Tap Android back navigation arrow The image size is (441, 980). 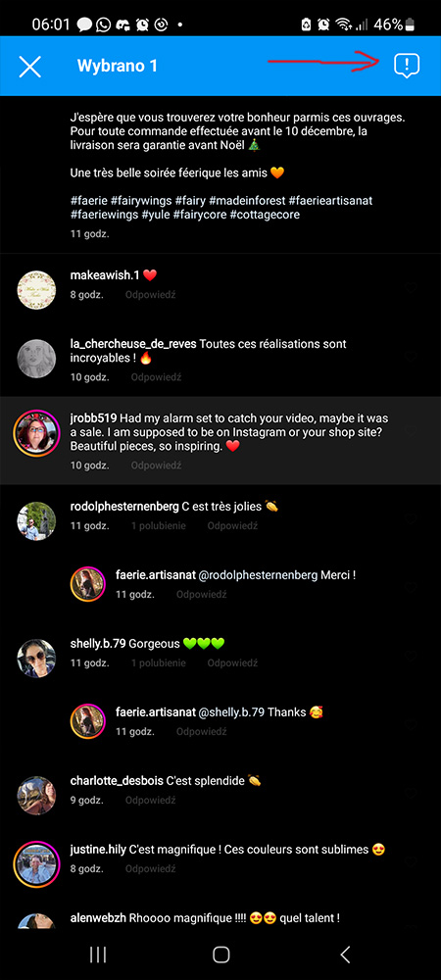pos(345,954)
